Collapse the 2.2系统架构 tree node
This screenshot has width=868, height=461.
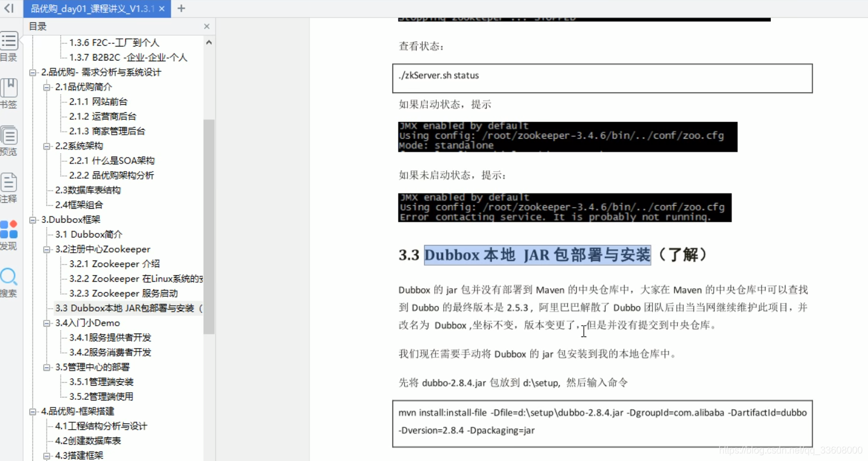pyautogui.click(x=47, y=146)
